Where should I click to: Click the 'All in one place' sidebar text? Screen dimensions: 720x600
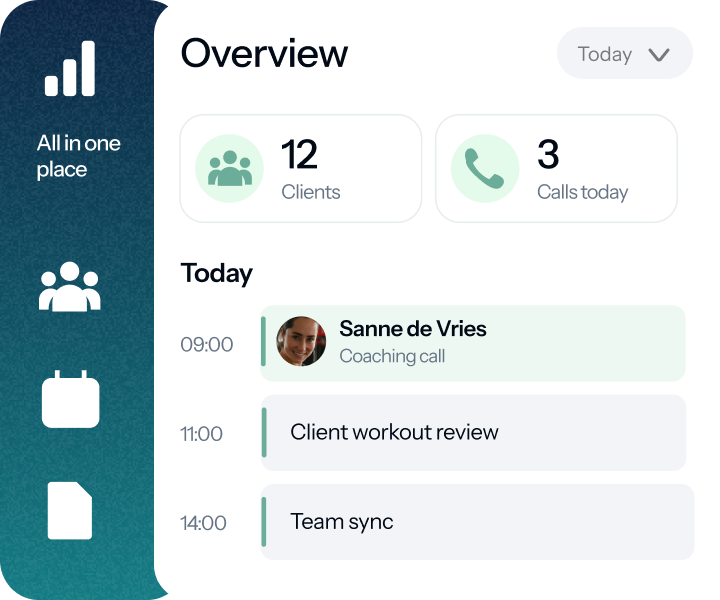tap(79, 156)
